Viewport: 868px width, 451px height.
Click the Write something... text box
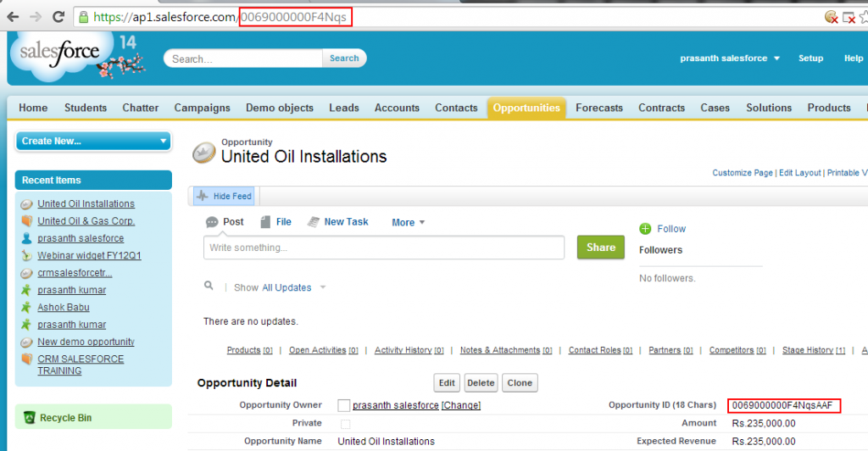[x=384, y=248]
